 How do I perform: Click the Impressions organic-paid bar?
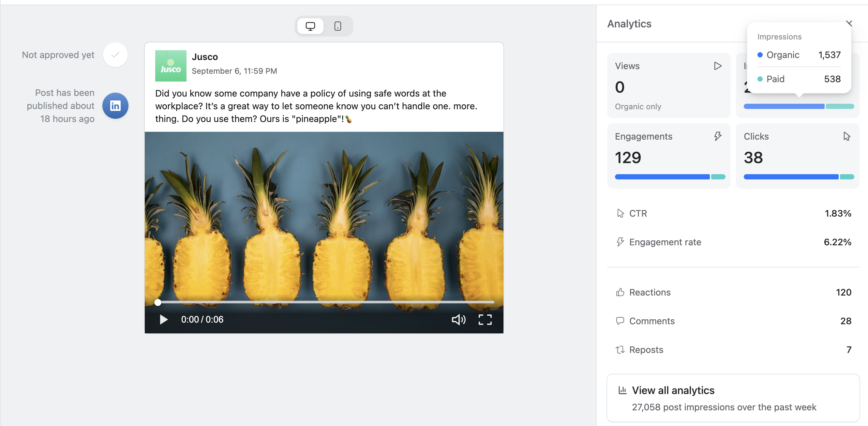click(x=799, y=106)
